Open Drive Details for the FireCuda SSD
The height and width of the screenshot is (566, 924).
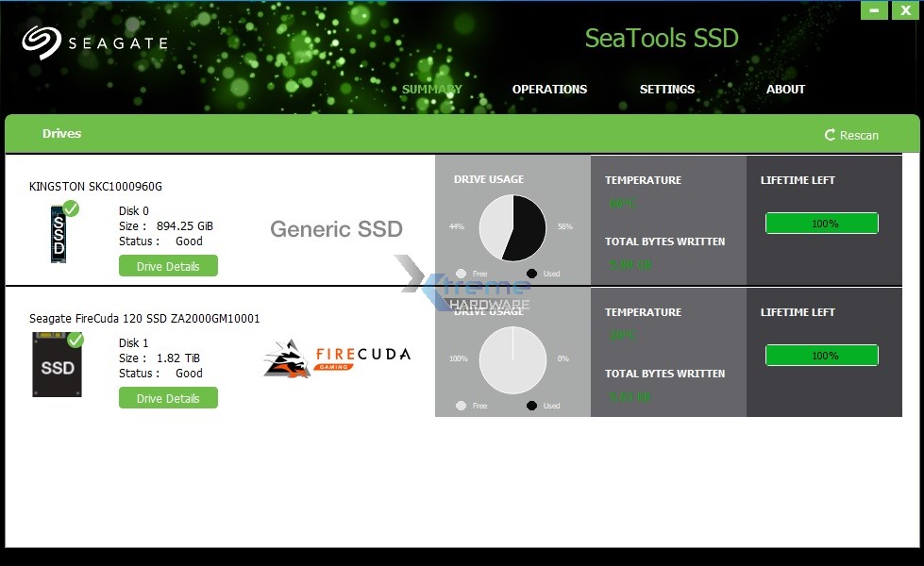(x=168, y=397)
